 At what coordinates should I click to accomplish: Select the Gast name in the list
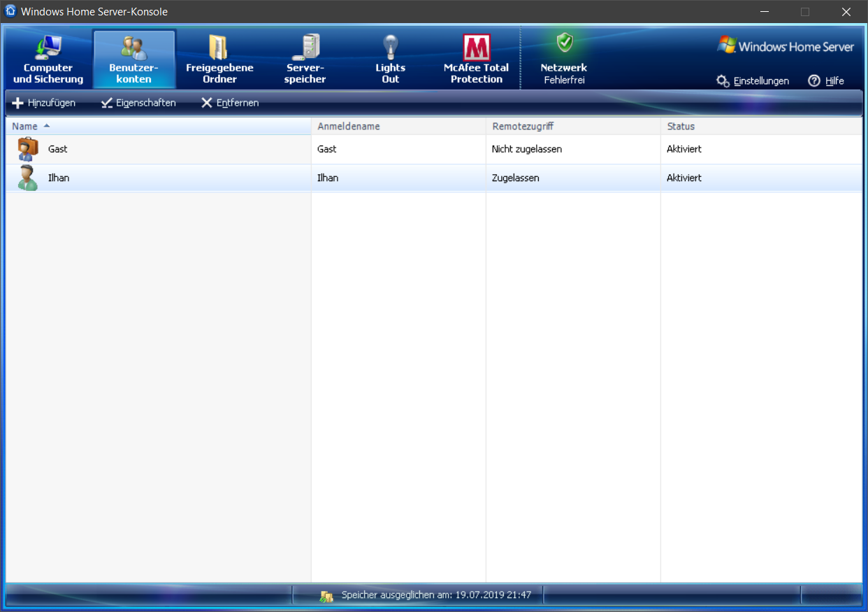(58, 149)
